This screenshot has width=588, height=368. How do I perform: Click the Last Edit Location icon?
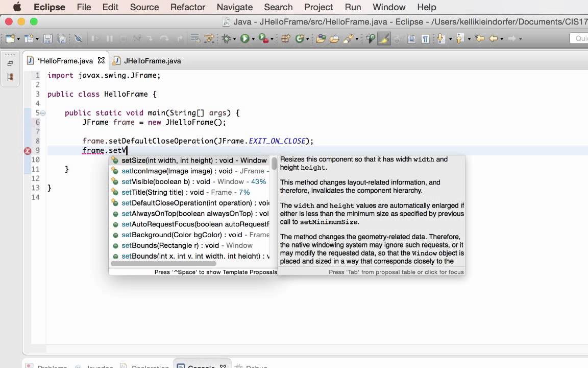click(x=480, y=38)
